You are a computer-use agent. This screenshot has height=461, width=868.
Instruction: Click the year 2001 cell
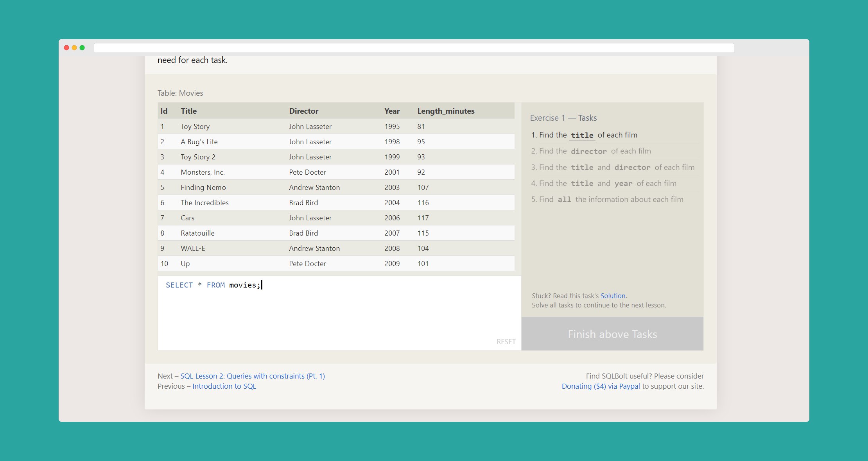point(392,172)
